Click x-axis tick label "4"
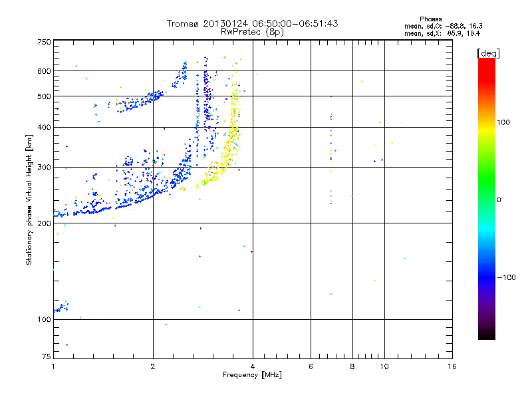This screenshot has height=399, width=532. click(x=253, y=366)
